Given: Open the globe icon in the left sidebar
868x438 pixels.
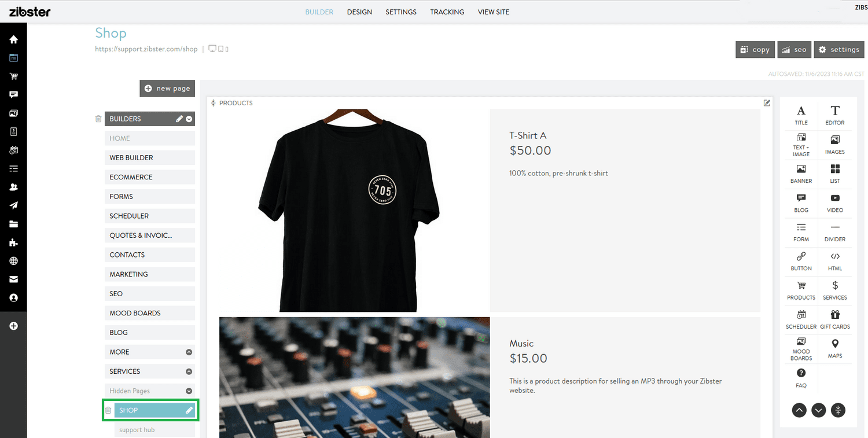Looking at the screenshot, I should (x=13, y=261).
